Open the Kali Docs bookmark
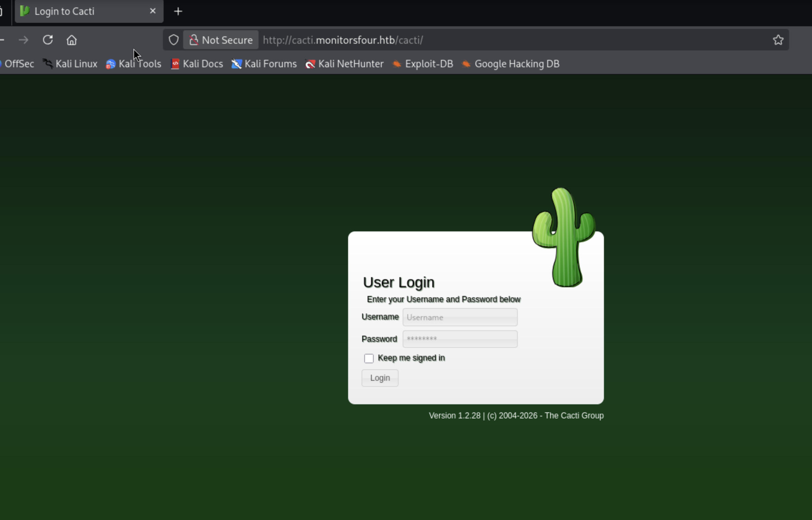 pyautogui.click(x=197, y=64)
